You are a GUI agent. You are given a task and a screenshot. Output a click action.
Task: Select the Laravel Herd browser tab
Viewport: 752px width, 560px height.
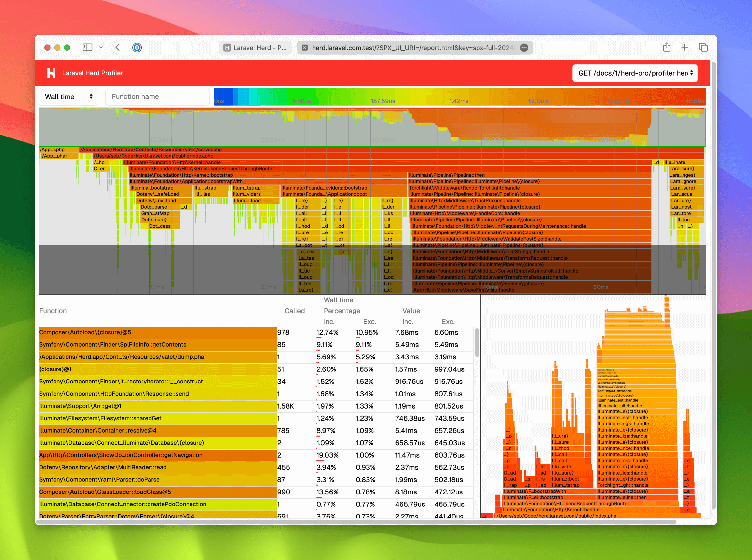[255, 47]
